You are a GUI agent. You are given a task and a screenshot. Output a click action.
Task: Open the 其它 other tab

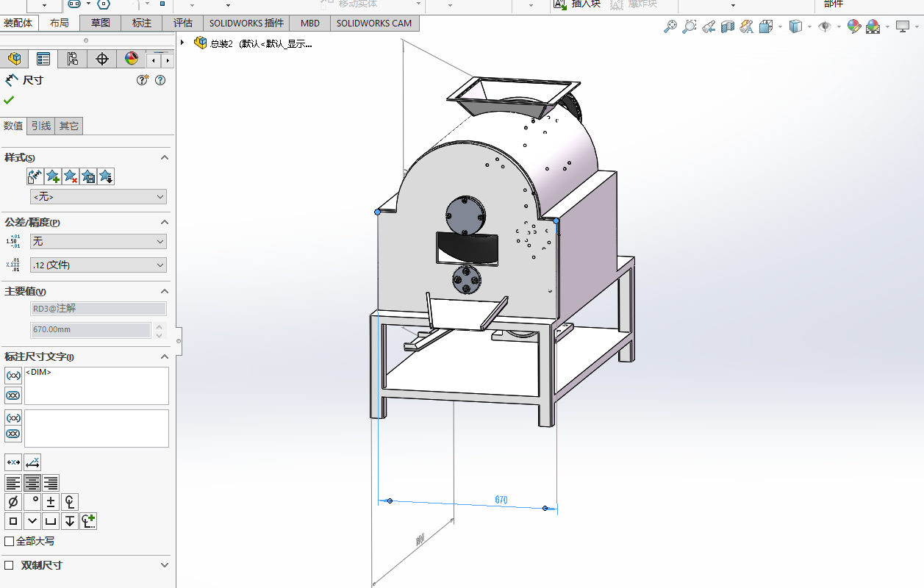click(69, 126)
